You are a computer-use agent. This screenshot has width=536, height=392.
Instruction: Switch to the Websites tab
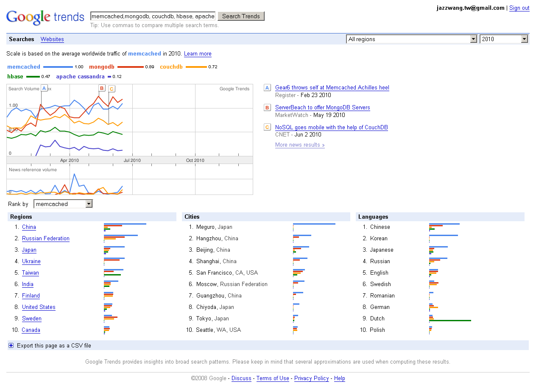click(52, 39)
